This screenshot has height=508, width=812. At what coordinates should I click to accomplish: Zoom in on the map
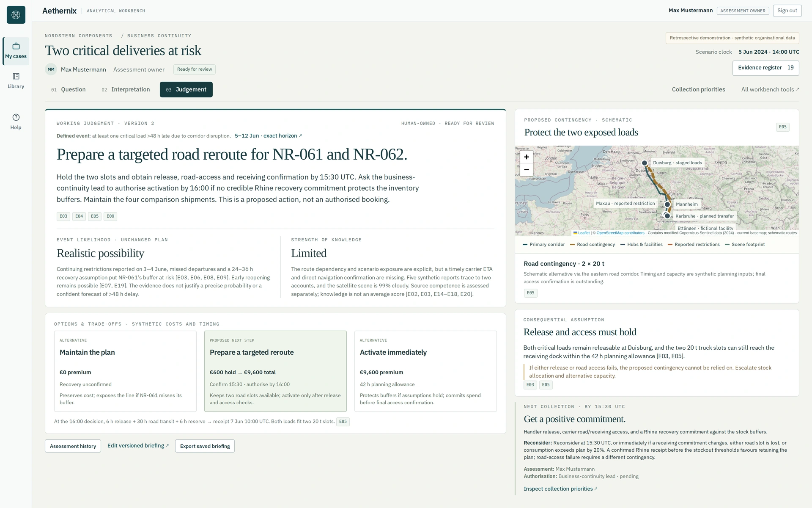pyautogui.click(x=527, y=157)
